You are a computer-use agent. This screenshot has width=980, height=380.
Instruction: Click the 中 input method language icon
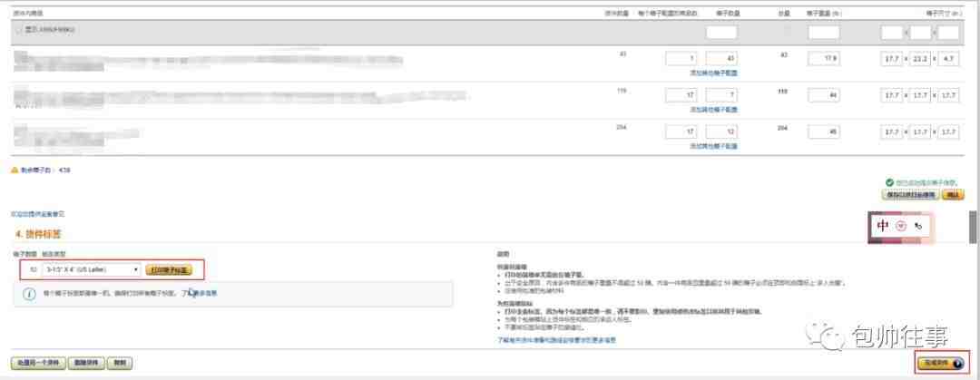click(883, 226)
